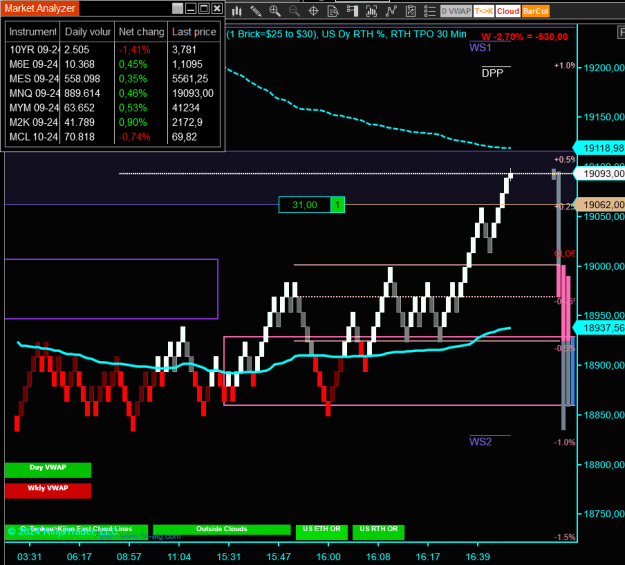Screen dimensions: 625x565
Task: Toggle the D VWAP toolbar button
Action: tap(456, 11)
